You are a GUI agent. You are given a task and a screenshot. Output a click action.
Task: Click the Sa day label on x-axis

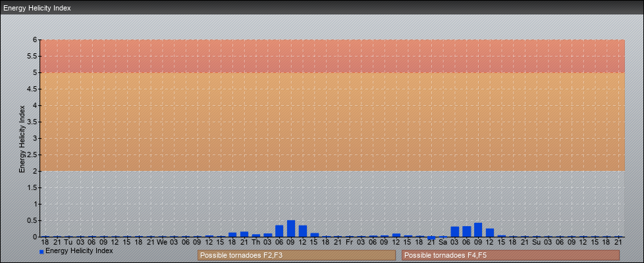click(443, 243)
